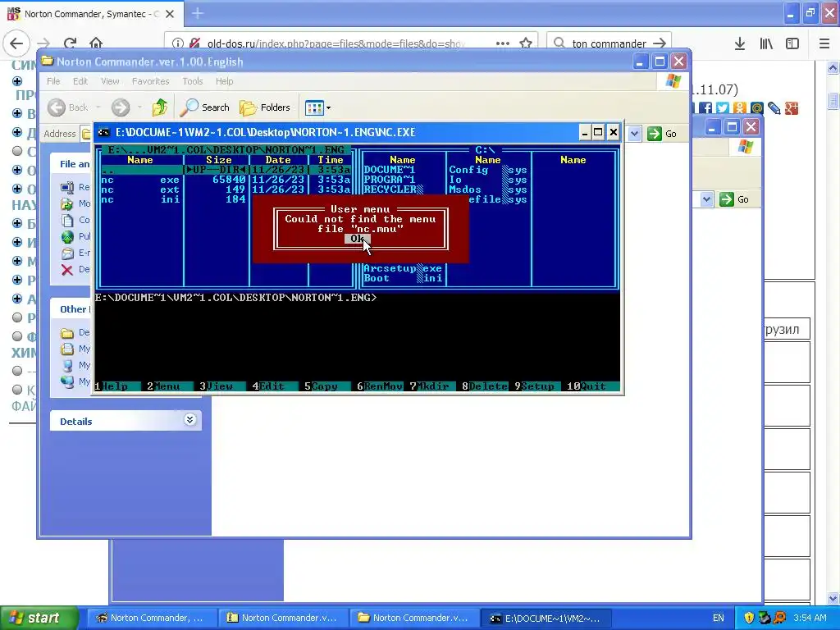This screenshot has height=630, width=840.
Task: Click Go button in the background Explorer window
Action: [734, 200]
